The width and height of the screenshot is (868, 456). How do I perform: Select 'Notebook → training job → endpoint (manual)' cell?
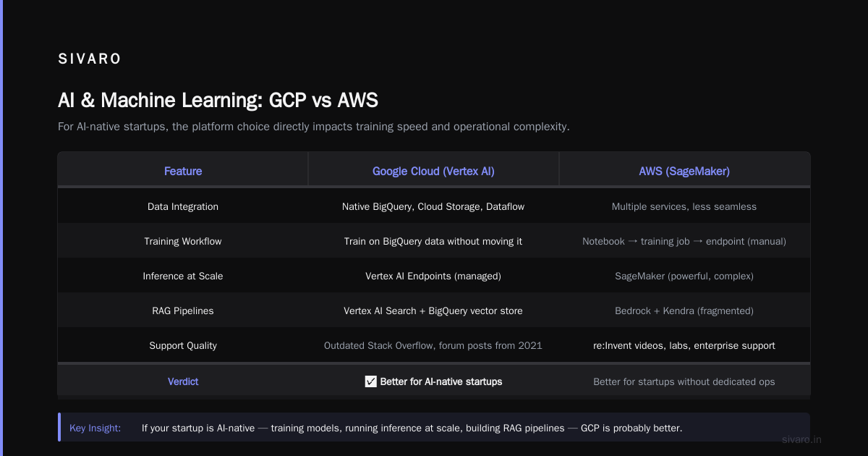[x=684, y=242]
